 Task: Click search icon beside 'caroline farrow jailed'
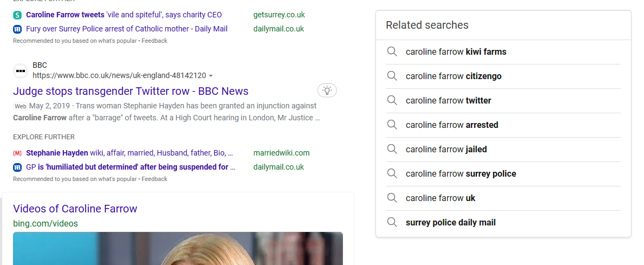pyautogui.click(x=392, y=150)
